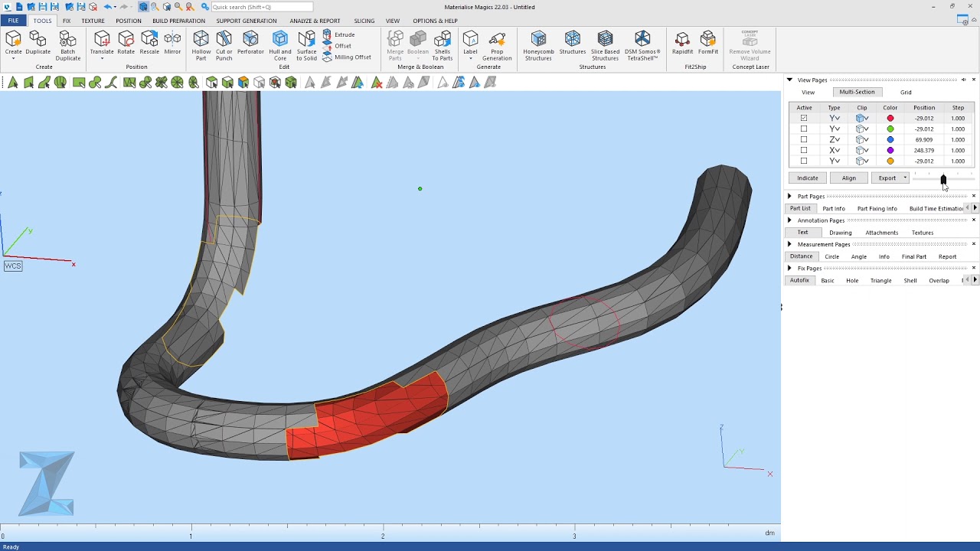The width and height of the screenshot is (980, 551).
Task: Click the Indicate button
Action: click(808, 178)
